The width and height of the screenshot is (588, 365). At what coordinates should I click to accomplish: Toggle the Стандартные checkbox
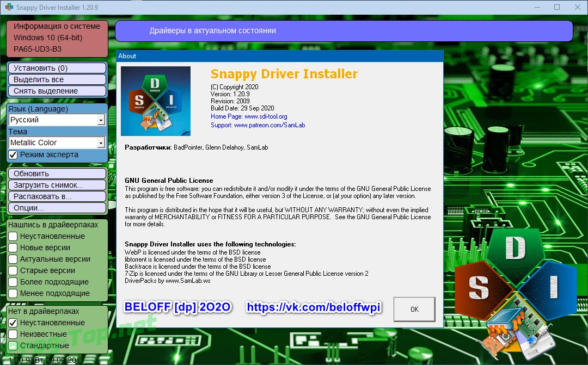point(13,345)
